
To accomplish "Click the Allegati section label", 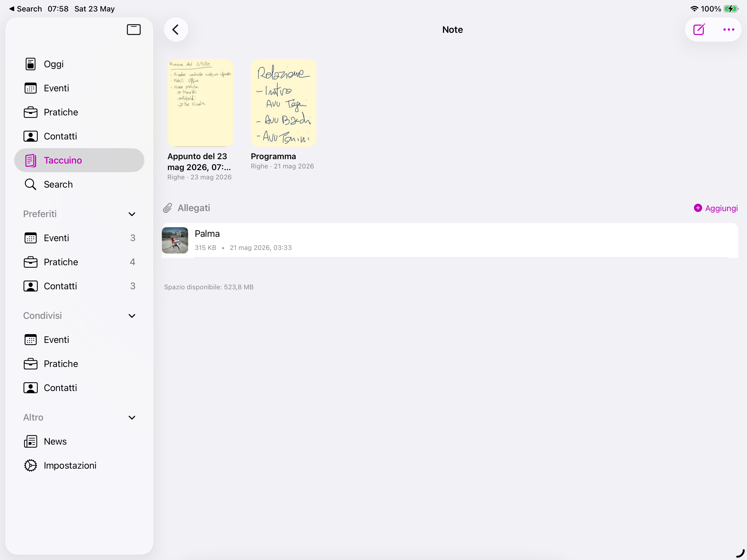I will (194, 208).
